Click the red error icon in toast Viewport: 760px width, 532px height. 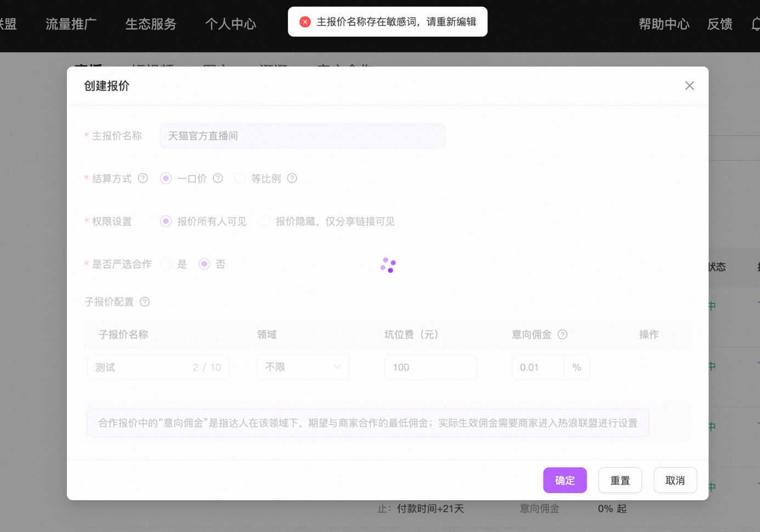305,22
